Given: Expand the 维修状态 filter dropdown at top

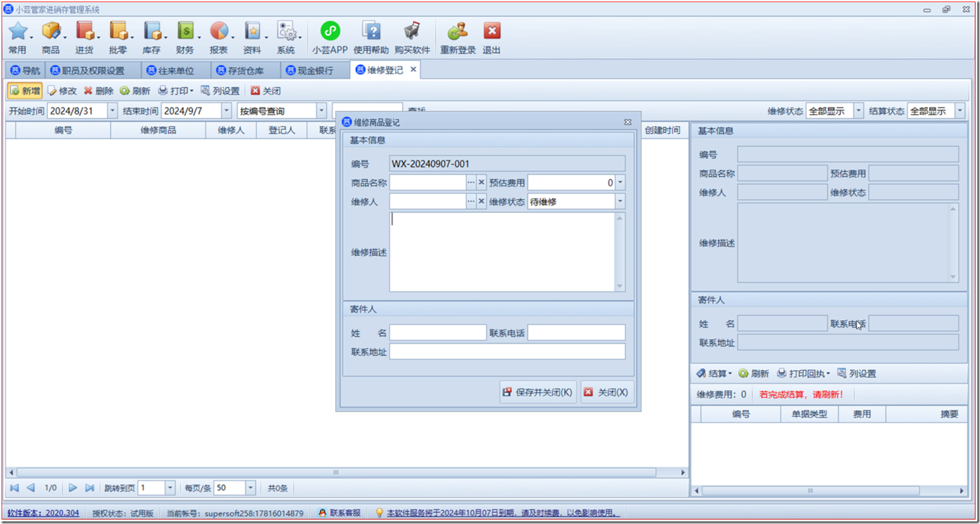Looking at the screenshot, I should point(858,111).
